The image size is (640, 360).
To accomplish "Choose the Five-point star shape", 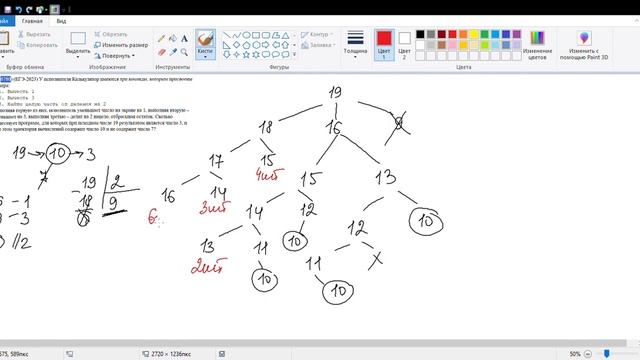I will (x=246, y=54).
